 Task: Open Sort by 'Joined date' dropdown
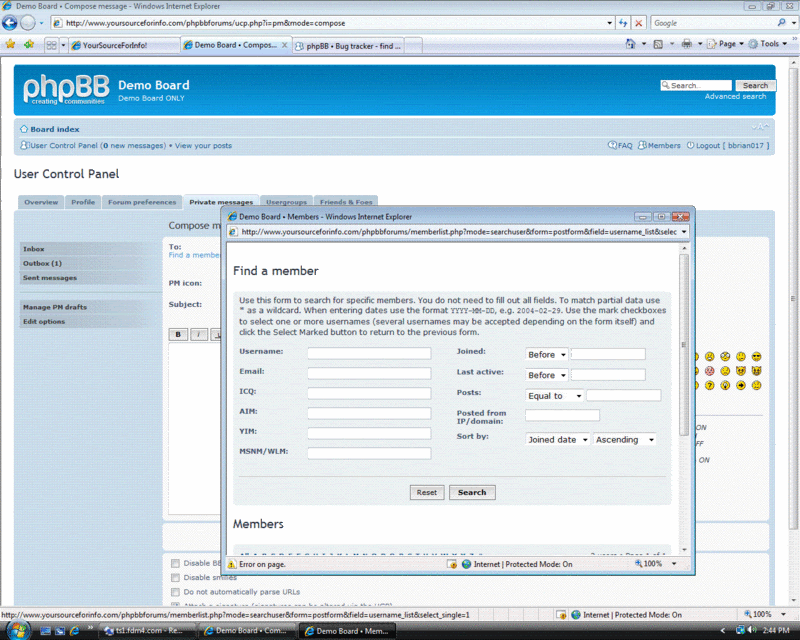[x=558, y=439]
